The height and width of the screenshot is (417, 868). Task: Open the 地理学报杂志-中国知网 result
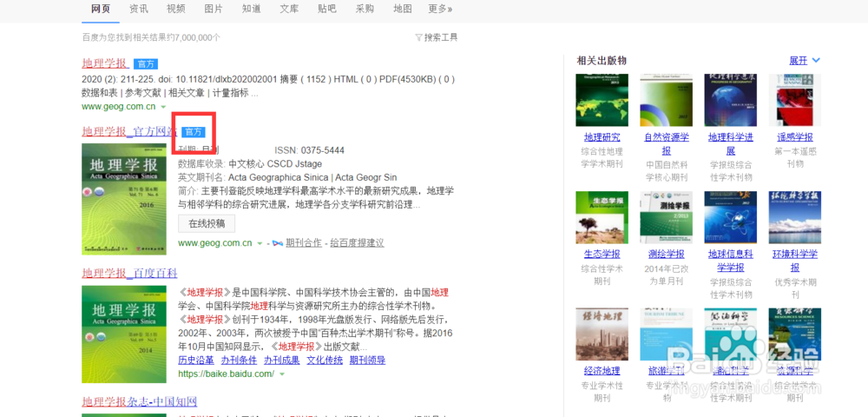pyautogui.click(x=140, y=402)
